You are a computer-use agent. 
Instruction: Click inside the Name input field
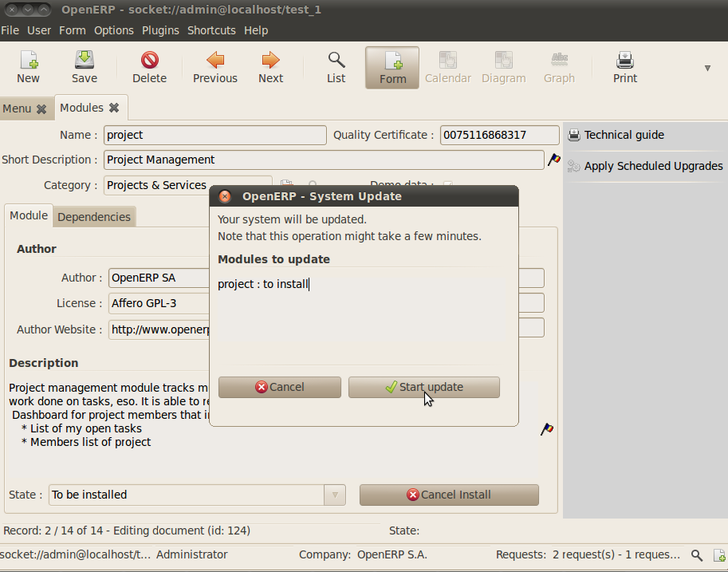point(214,135)
